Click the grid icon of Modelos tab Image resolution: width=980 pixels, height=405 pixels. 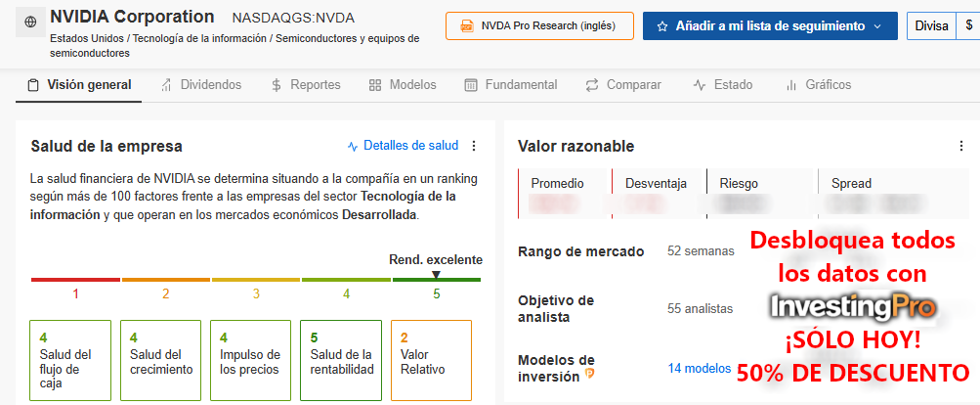(375, 85)
